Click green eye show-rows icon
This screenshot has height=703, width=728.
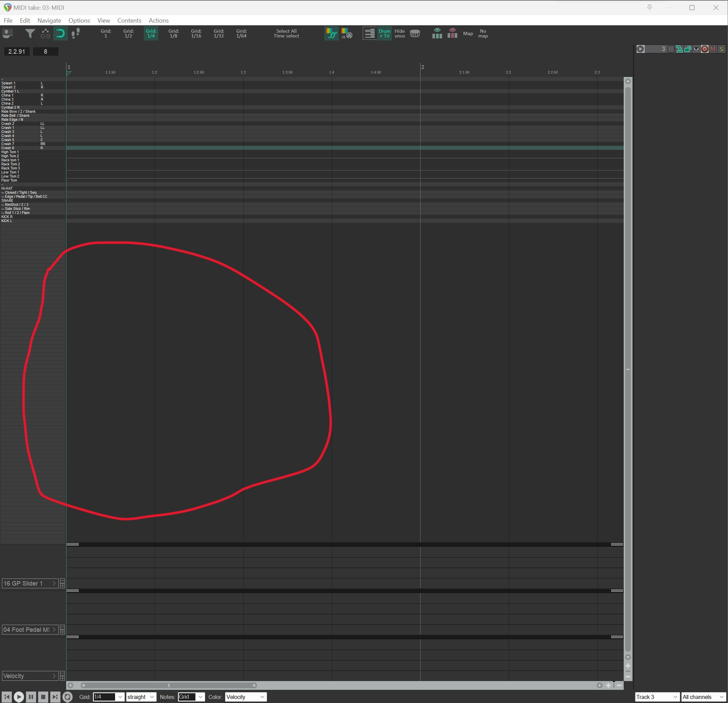tap(437, 33)
